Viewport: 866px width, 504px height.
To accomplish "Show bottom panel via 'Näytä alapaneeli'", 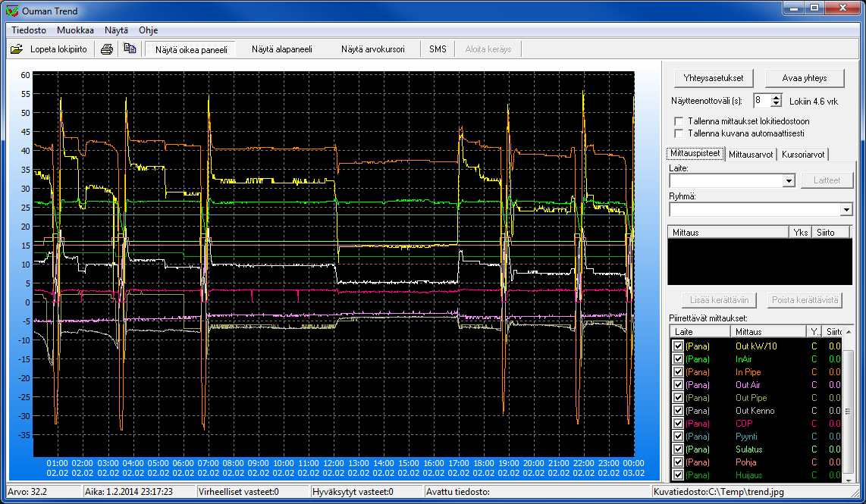I will coord(282,49).
